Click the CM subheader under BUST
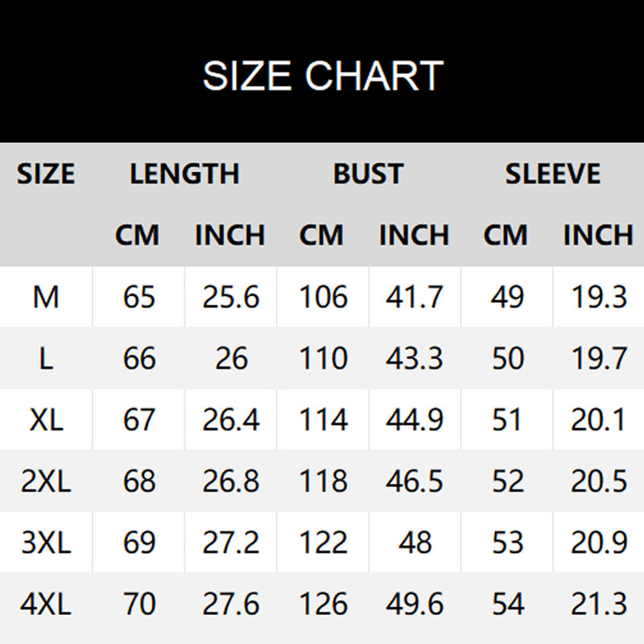 (x=322, y=235)
